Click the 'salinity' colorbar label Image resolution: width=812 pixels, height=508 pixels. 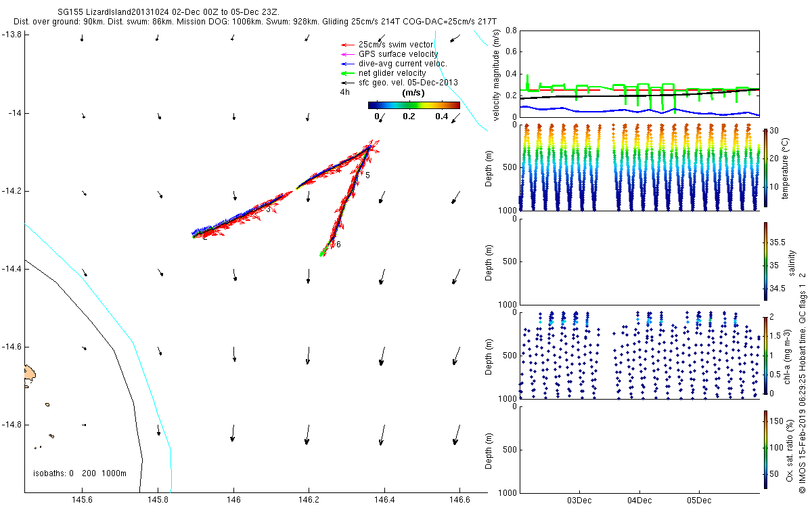tap(792, 261)
